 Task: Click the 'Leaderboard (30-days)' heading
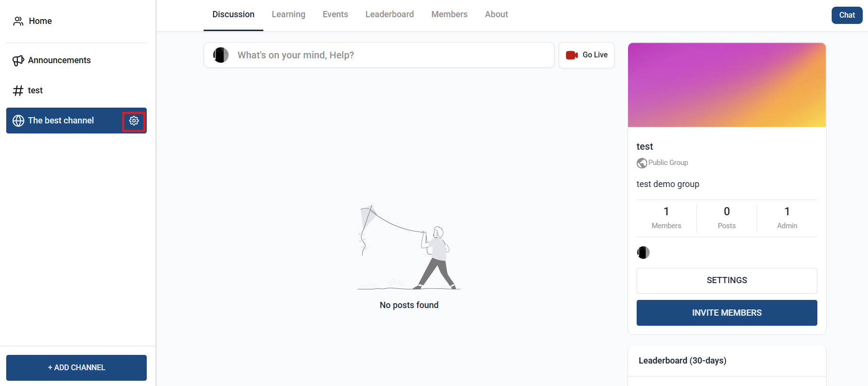click(683, 361)
